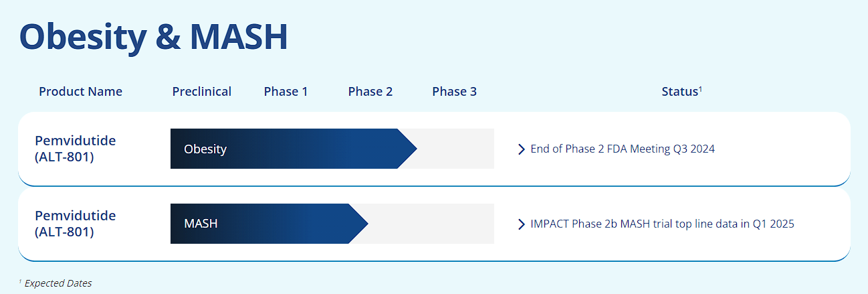This screenshot has width=868, height=294.
Task: Select the Phase 2 column header
Action: (x=370, y=92)
